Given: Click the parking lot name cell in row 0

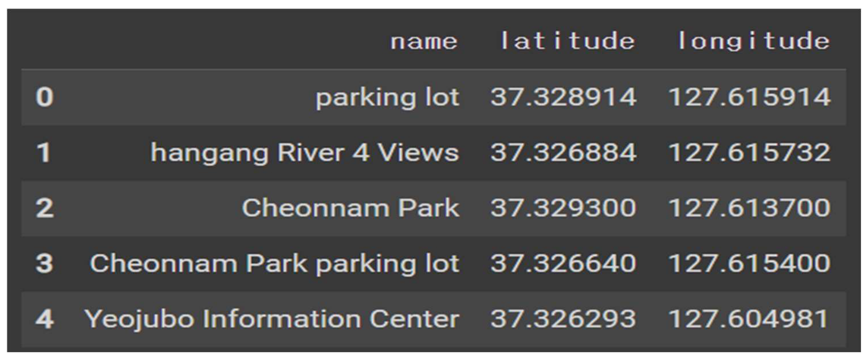Looking at the screenshot, I should (x=387, y=97).
